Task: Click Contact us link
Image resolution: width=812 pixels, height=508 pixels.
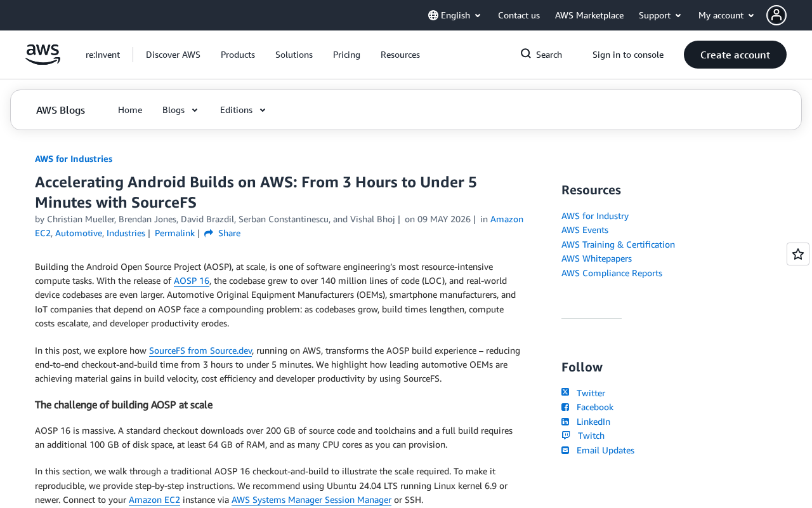Action: click(x=519, y=15)
